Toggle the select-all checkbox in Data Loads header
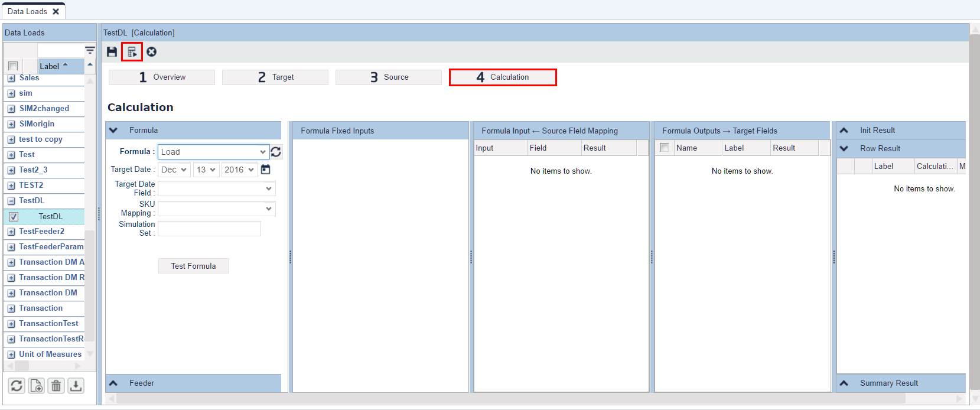Viewport: 980px width, 410px height. (x=13, y=66)
